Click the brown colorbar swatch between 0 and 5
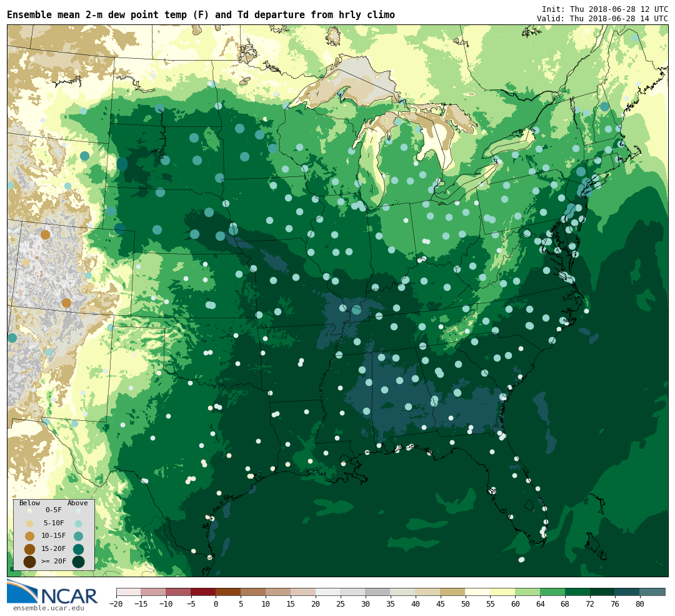Screen dimensions: 675x616 (228, 592)
